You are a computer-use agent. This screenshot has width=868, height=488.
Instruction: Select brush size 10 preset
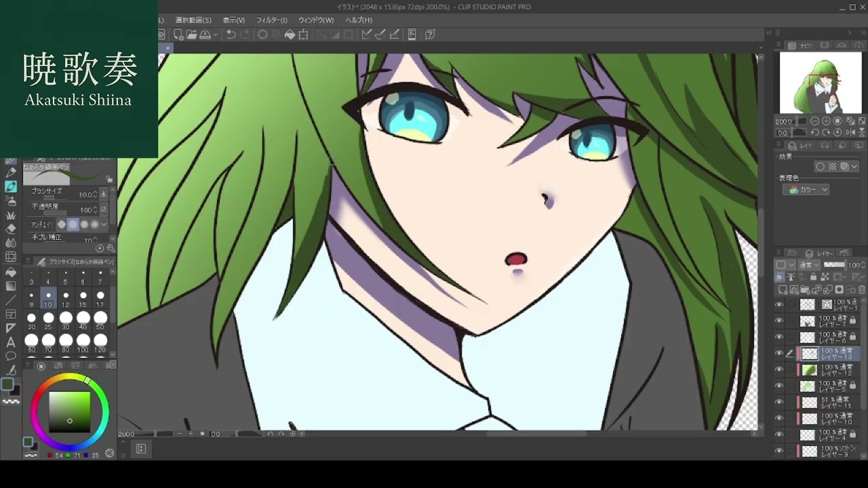pyautogui.click(x=48, y=299)
